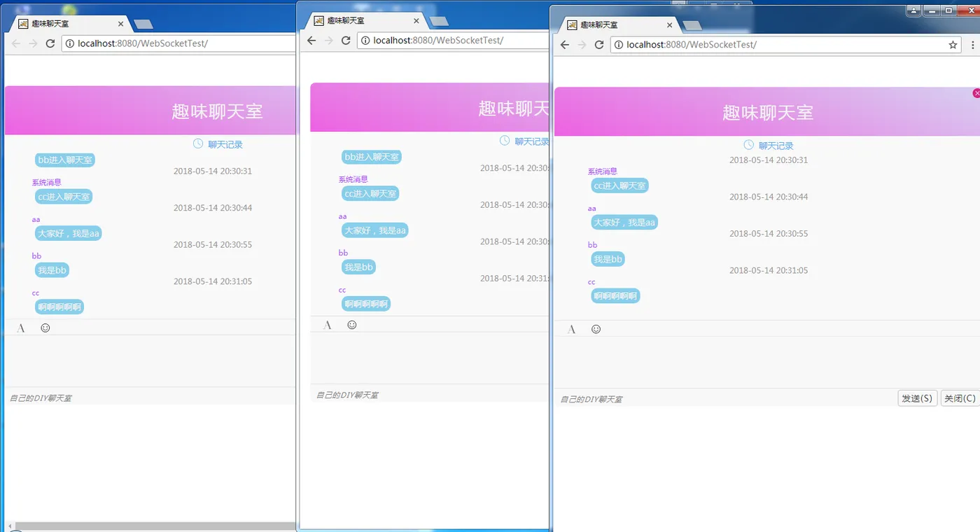Open 聊天记录 link in the middle window
This screenshot has width=980, height=532.
coord(532,141)
